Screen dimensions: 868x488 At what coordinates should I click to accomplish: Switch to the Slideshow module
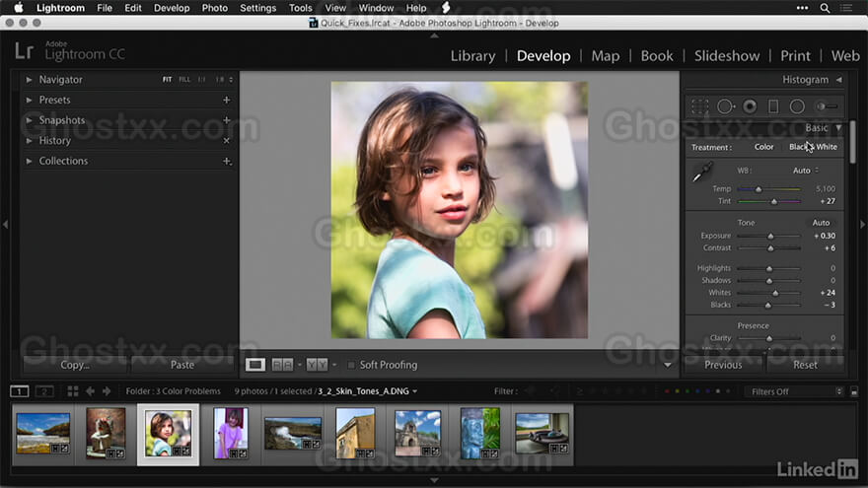click(x=727, y=56)
